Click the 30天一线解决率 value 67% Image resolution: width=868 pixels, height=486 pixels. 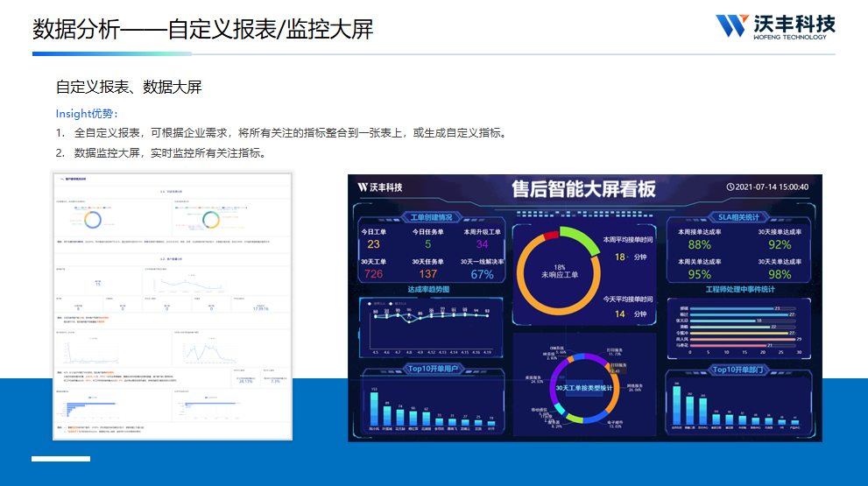coord(482,274)
